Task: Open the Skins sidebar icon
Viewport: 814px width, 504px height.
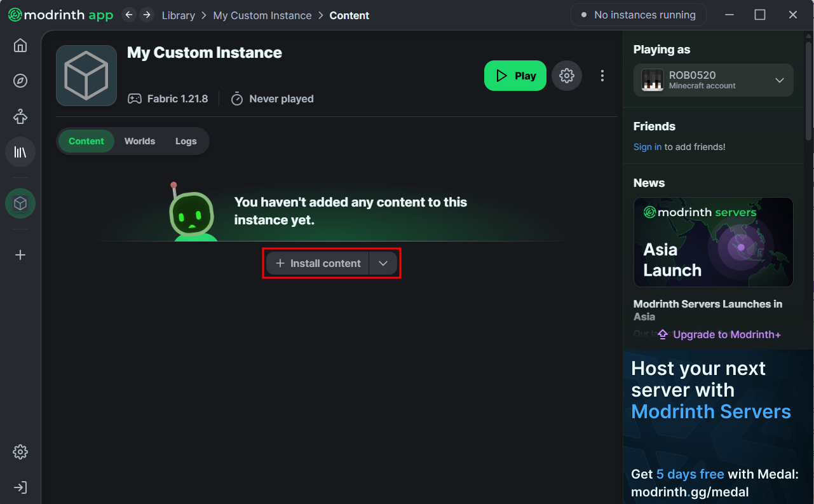Action: pos(20,116)
